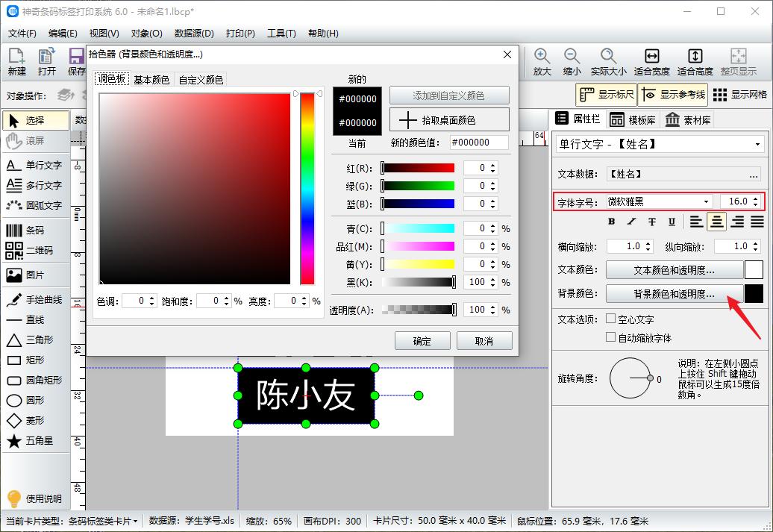This screenshot has width=773, height=532.
Task: Select the 二维码 QR code tool
Action: [35, 249]
